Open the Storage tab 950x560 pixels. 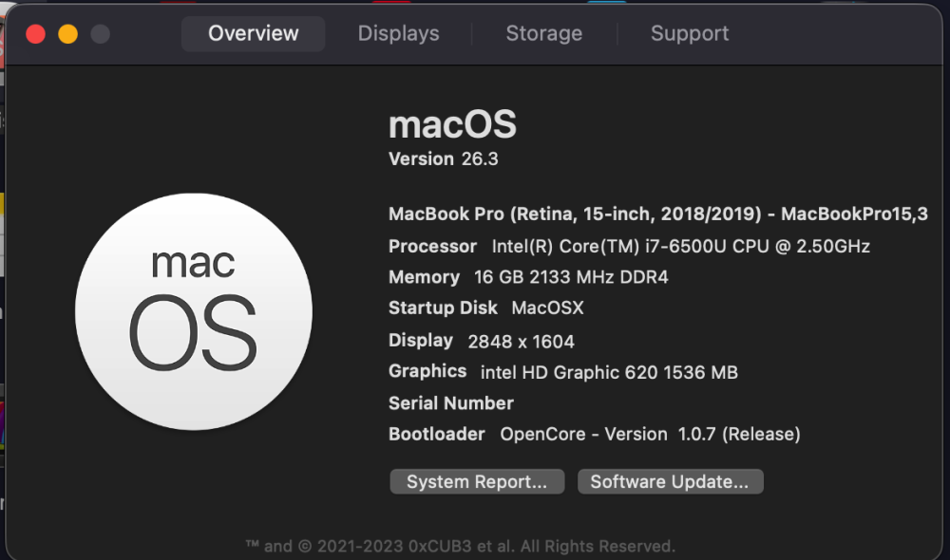tap(544, 33)
